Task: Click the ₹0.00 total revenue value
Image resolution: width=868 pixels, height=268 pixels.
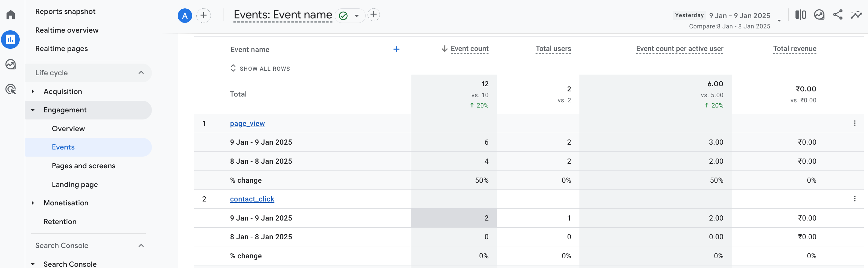Action: pos(806,89)
